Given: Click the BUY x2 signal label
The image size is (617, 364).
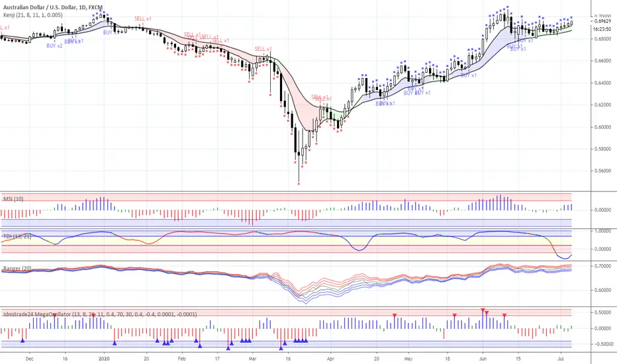Looking at the screenshot, I should tap(54, 46).
